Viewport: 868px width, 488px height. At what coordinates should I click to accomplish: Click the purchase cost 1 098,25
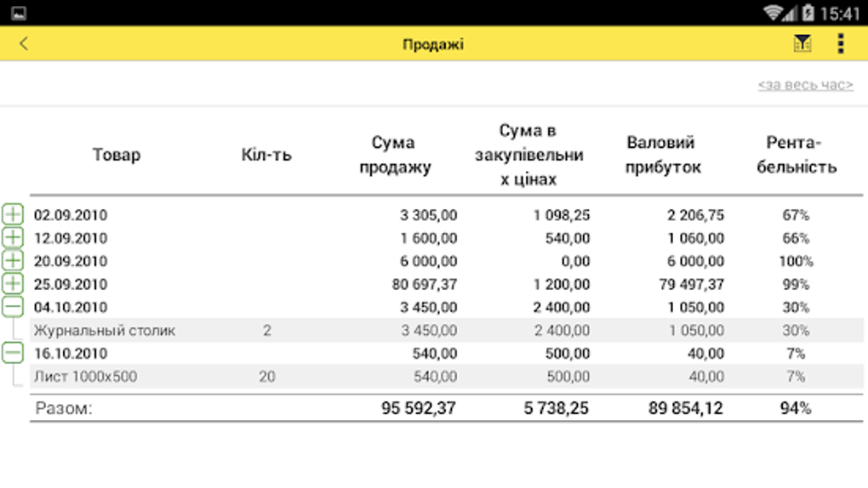(x=562, y=215)
